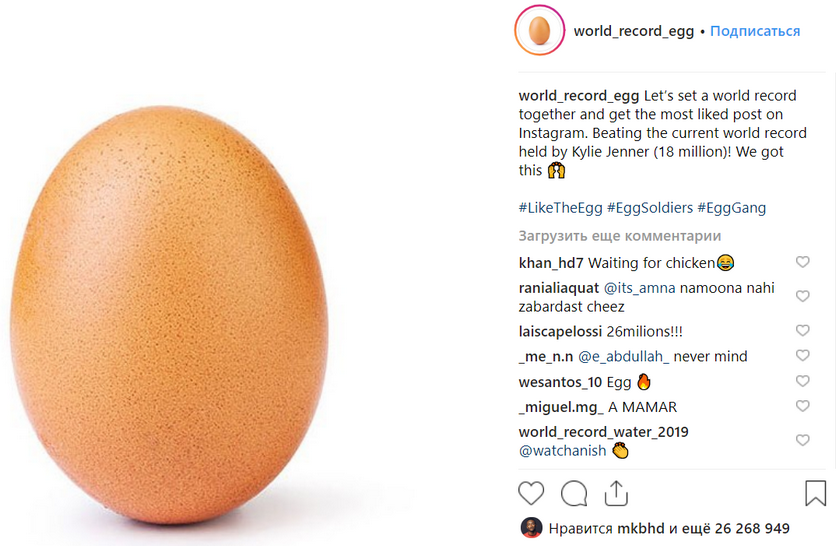This screenshot has width=836, height=546.
Task: Open the #LikeTheEgg hashtag
Action: [560, 208]
